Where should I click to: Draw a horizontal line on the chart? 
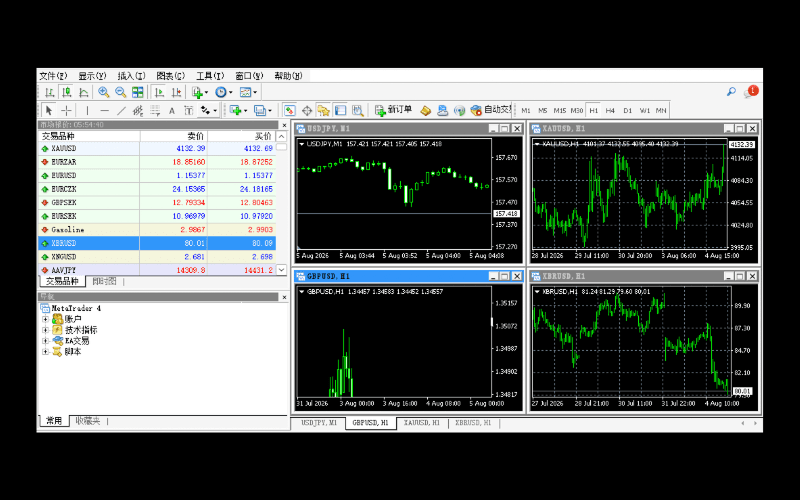[105, 110]
